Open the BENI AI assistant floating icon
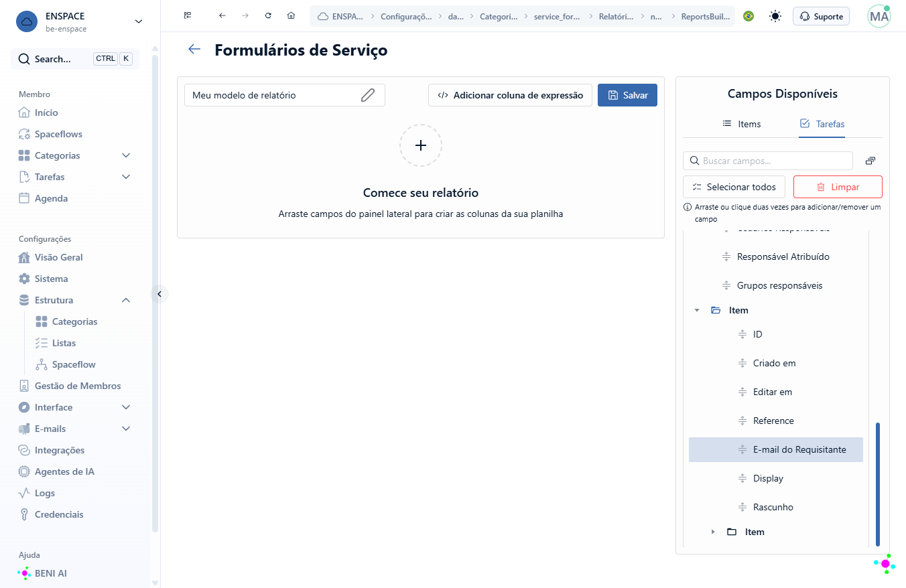 point(885,564)
